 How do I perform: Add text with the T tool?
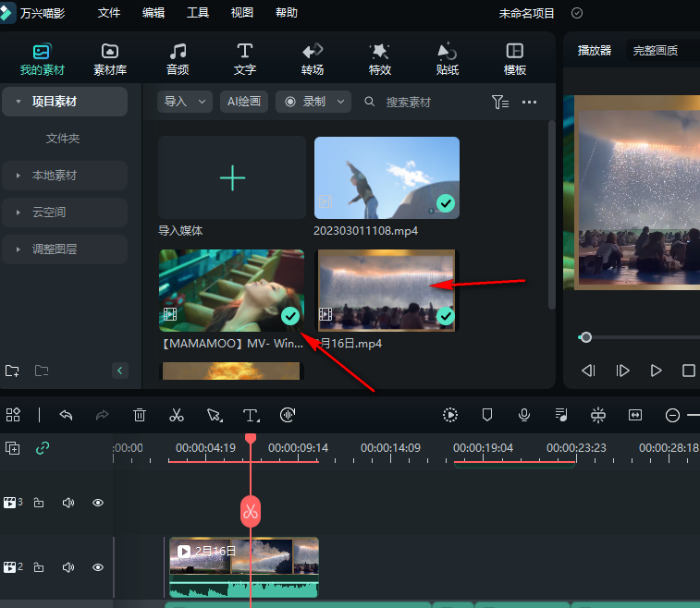pos(252,415)
